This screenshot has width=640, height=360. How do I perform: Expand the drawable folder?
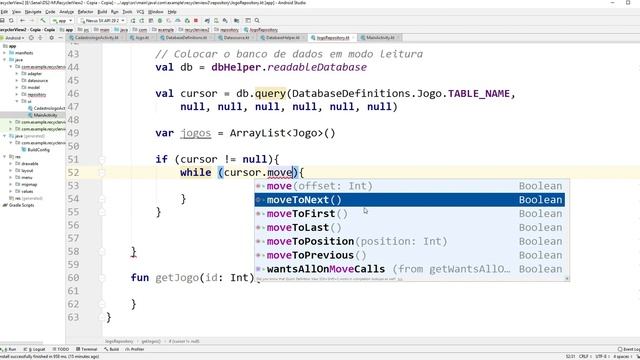(x=11, y=163)
